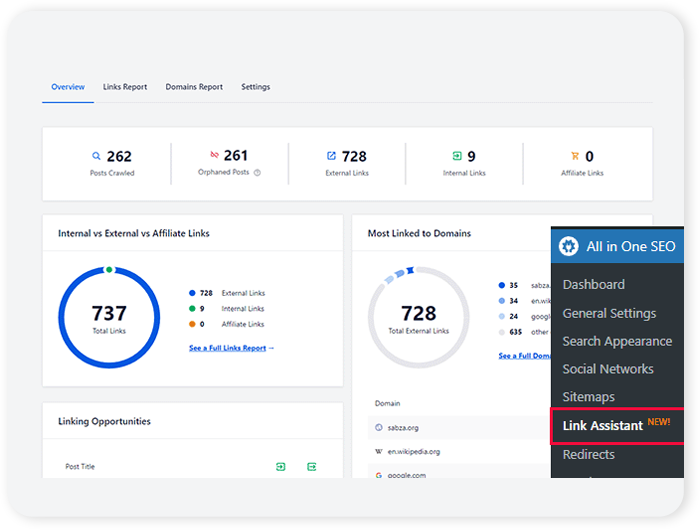Click the Internal Links green icon

457,156
